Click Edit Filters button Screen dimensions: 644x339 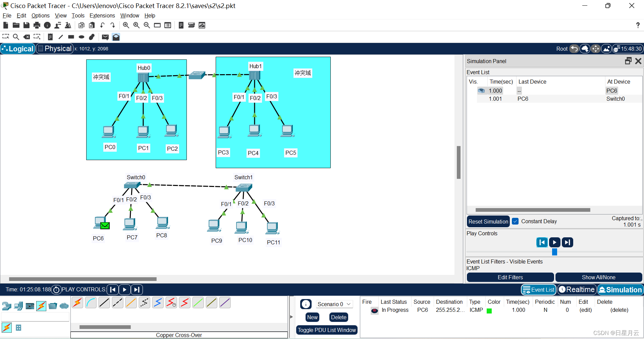[510, 277]
